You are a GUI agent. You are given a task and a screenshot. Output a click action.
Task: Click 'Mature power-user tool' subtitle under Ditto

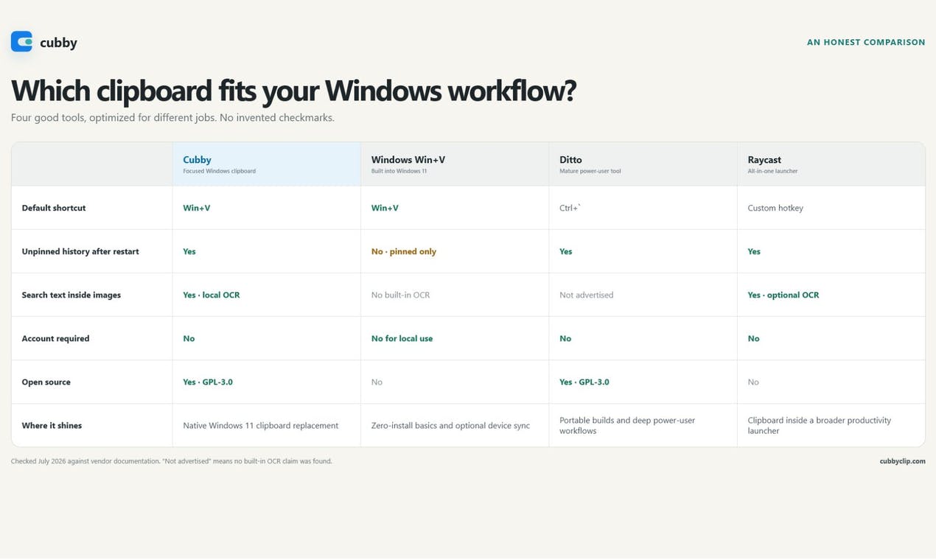(x=590, y=171)
